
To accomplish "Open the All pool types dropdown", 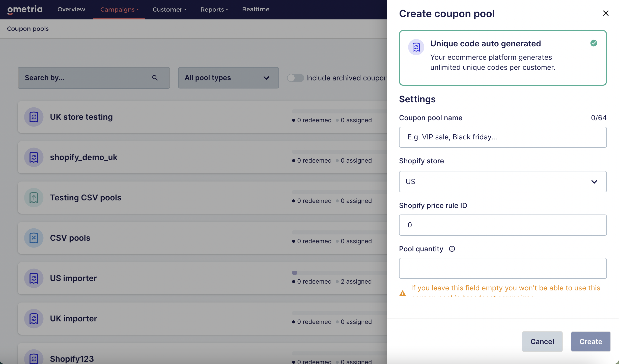I will [228, 78].
